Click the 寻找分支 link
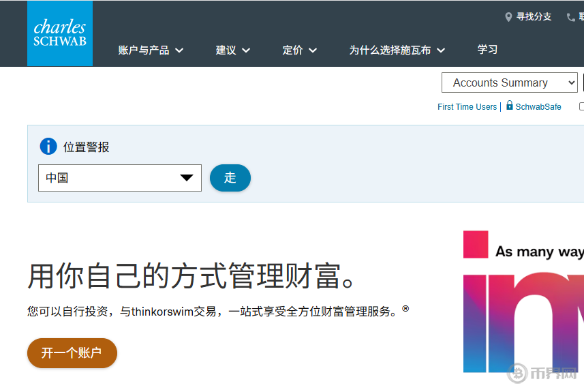This screenshot has width=584, height=392. click(534, 17)
